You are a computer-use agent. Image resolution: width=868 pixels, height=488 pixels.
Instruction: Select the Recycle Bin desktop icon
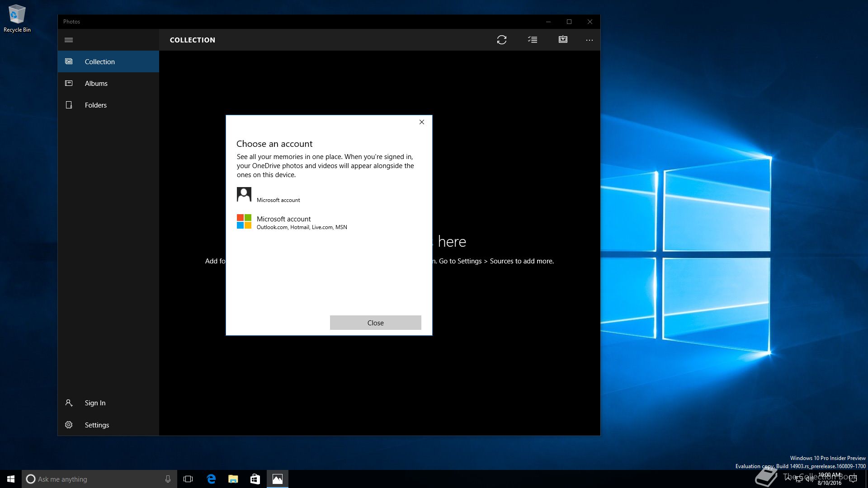coord(17,18)
